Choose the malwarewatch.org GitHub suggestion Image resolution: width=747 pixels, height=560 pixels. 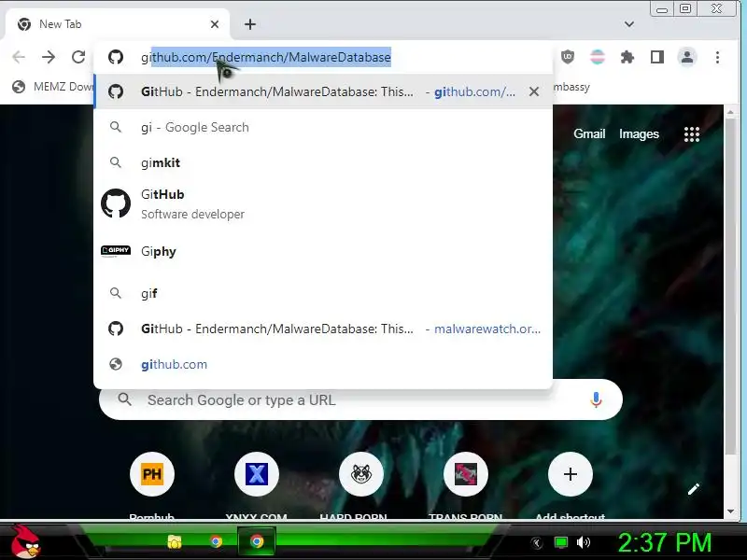tap(323, 329)
